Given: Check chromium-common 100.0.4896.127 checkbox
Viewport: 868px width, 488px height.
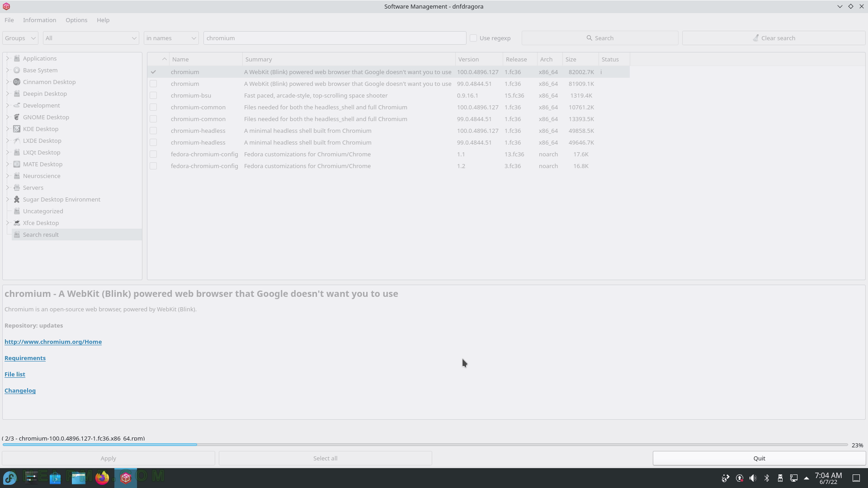Looking at the screenshot, I should click(153, 107).
